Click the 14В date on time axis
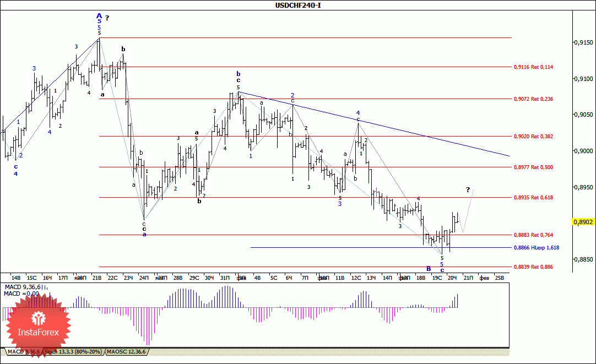This screenshot has width=596, height=364. pos(15,278)
